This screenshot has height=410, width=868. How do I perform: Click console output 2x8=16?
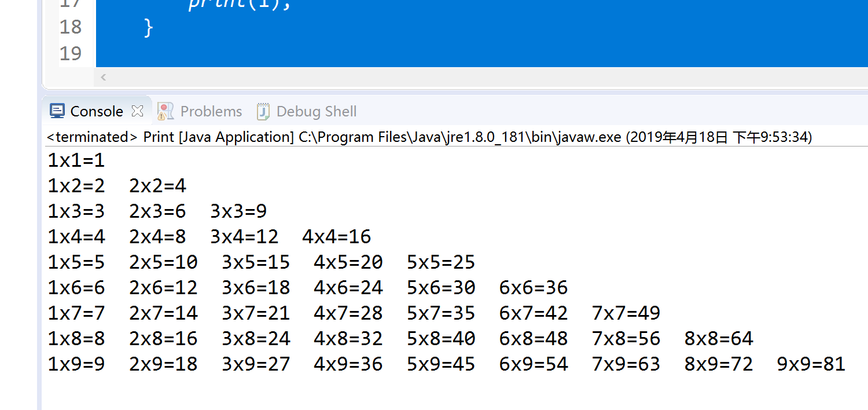pyautogui.click(x=164, y=339)
